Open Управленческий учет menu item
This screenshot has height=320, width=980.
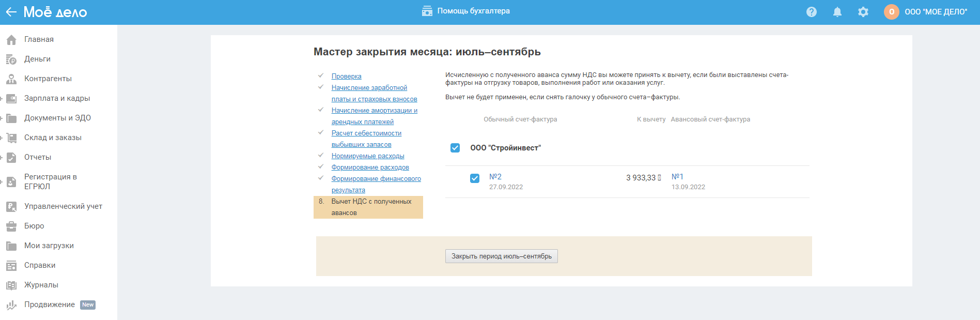pyautogui.click(x=63, y=206)
